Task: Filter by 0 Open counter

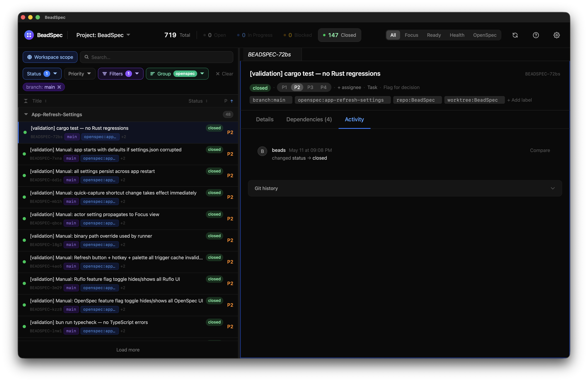Action: [214, 35]
